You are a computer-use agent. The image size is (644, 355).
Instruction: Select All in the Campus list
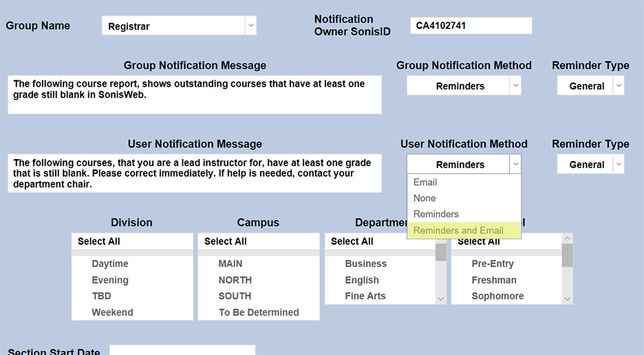(x=259, y=241)
